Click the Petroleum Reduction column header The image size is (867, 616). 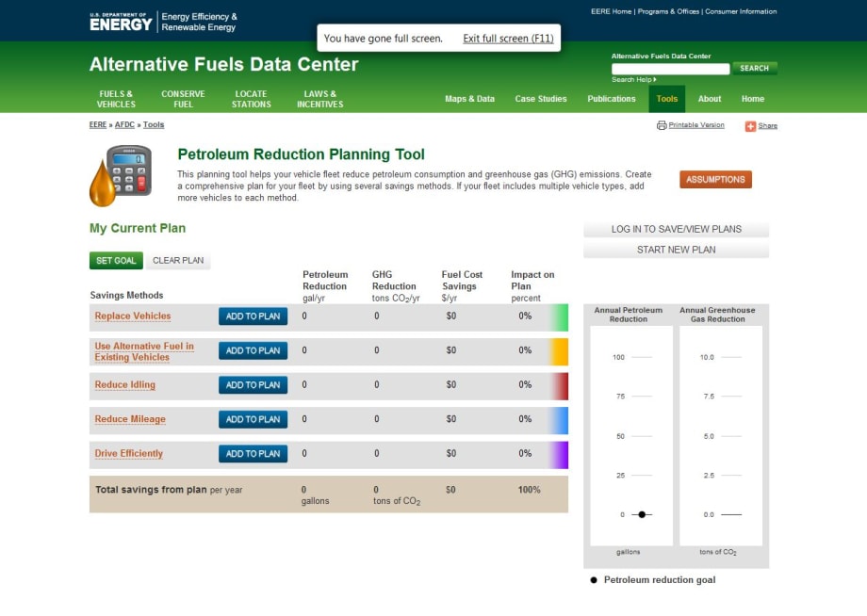click(325, 286)
